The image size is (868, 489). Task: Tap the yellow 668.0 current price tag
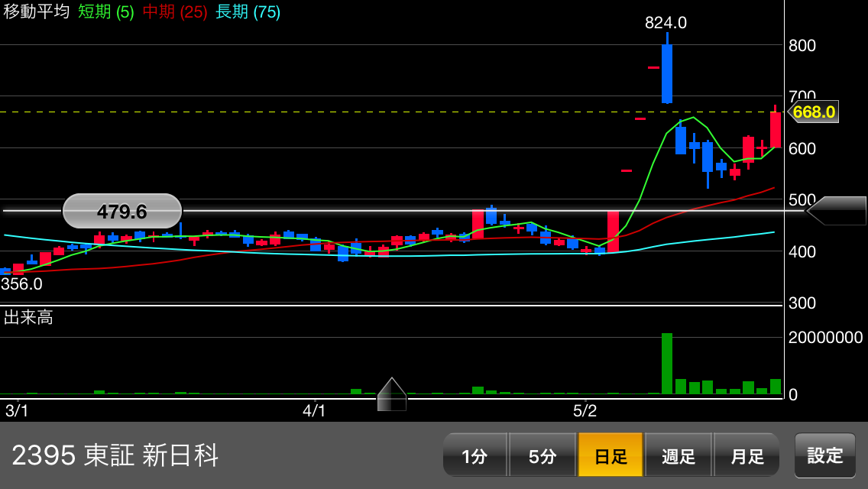(x=813, y=112)
